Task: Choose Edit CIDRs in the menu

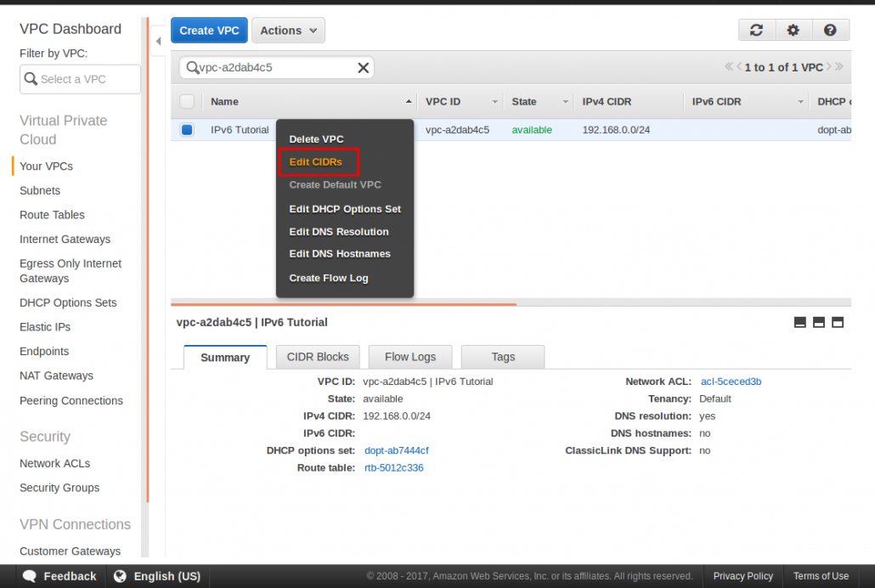Action: tap(316, 162)
